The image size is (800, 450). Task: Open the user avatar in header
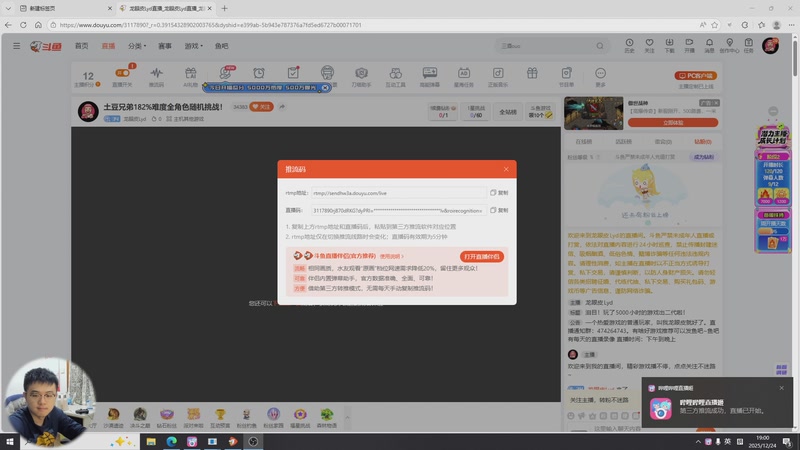pos(770,45)
